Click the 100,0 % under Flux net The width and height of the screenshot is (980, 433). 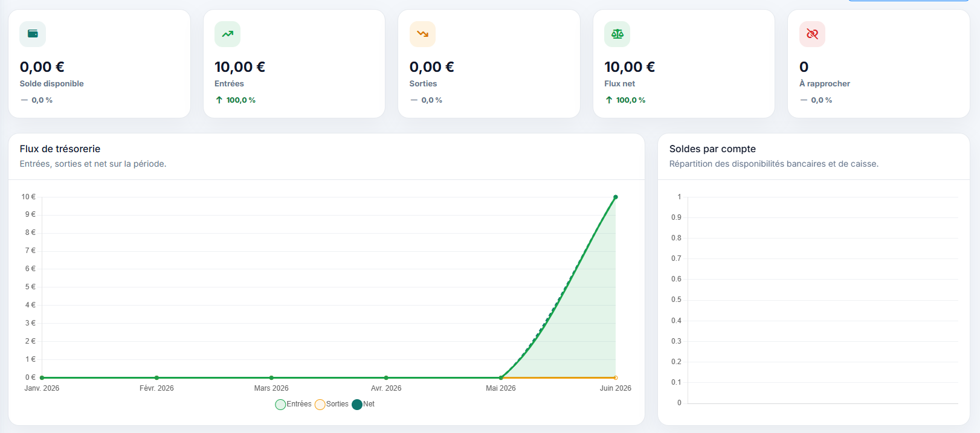(x=631, y=100)
